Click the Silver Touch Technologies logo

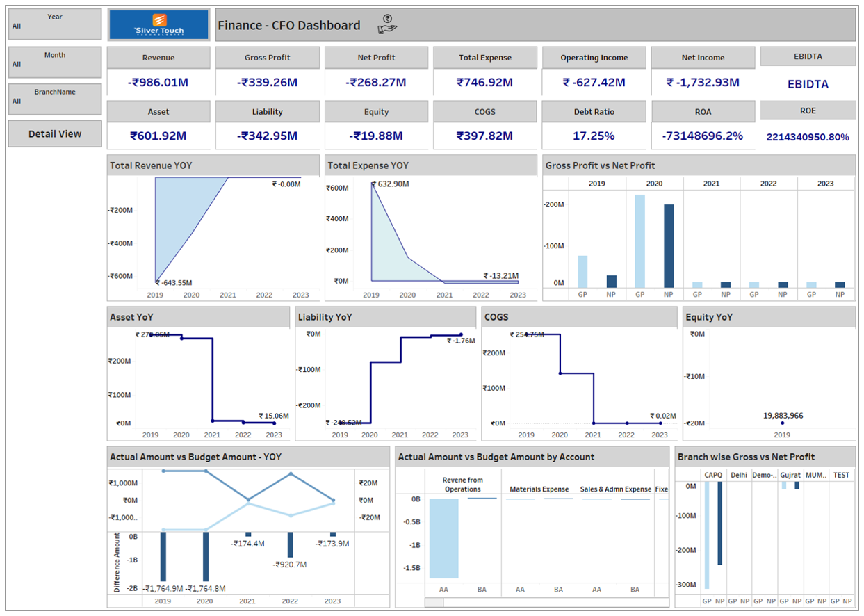[x=158, y=25]
